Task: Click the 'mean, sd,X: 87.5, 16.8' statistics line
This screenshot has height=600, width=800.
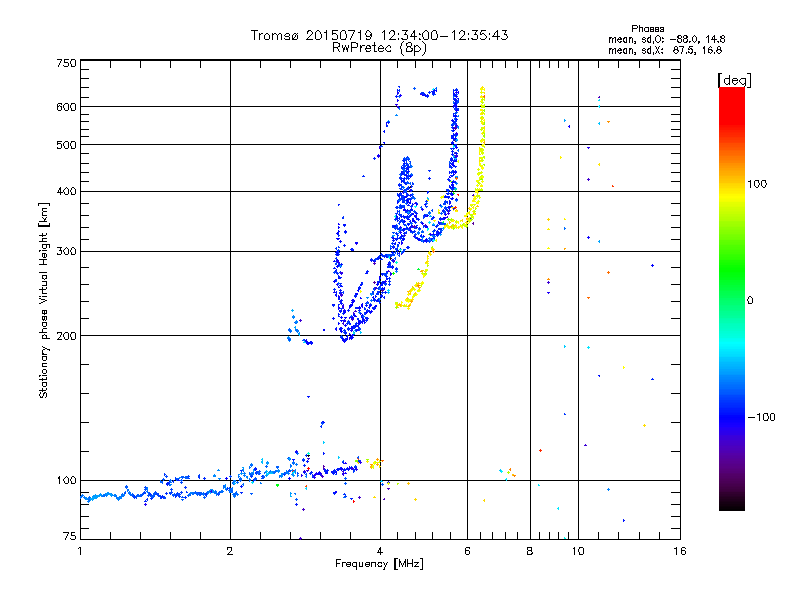Action: [665, 50]
